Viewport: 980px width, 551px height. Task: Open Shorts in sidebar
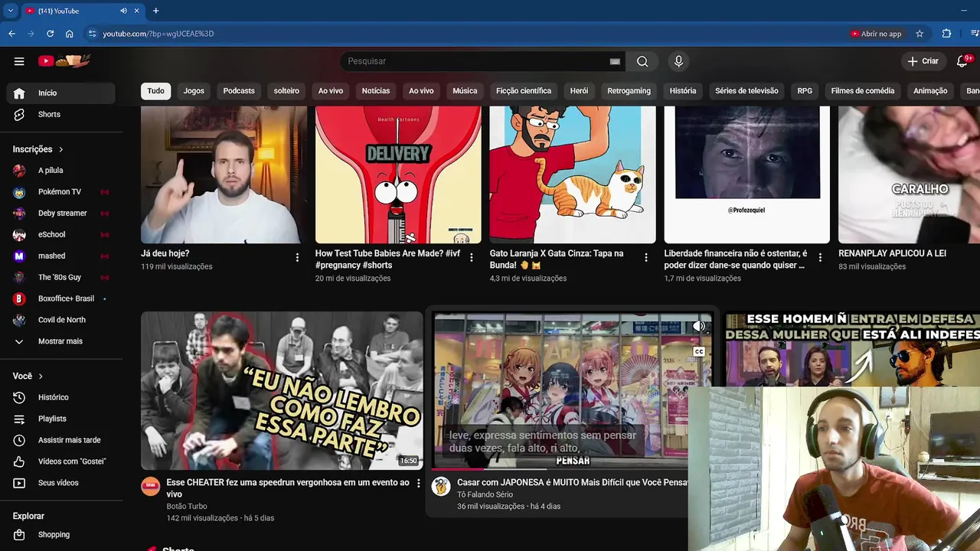pos(61,114)
